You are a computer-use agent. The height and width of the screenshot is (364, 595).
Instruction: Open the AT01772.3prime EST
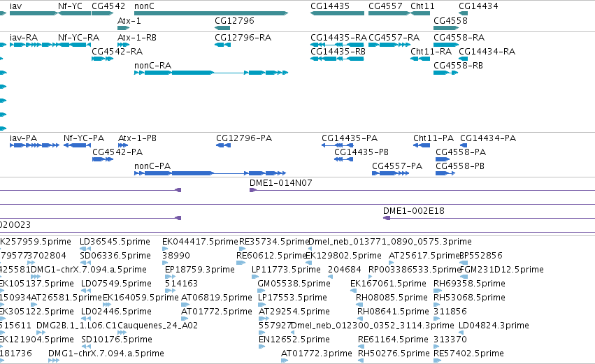point(285,361)
